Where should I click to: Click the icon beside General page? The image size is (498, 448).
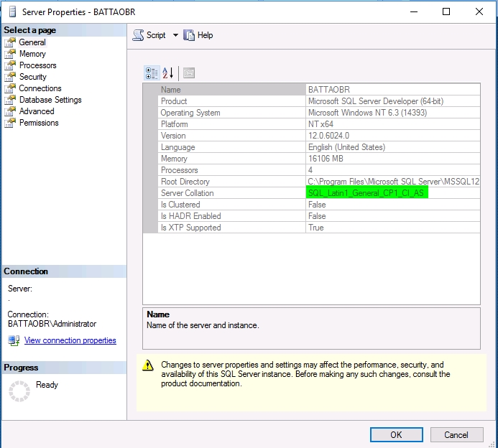click(10, 42)
